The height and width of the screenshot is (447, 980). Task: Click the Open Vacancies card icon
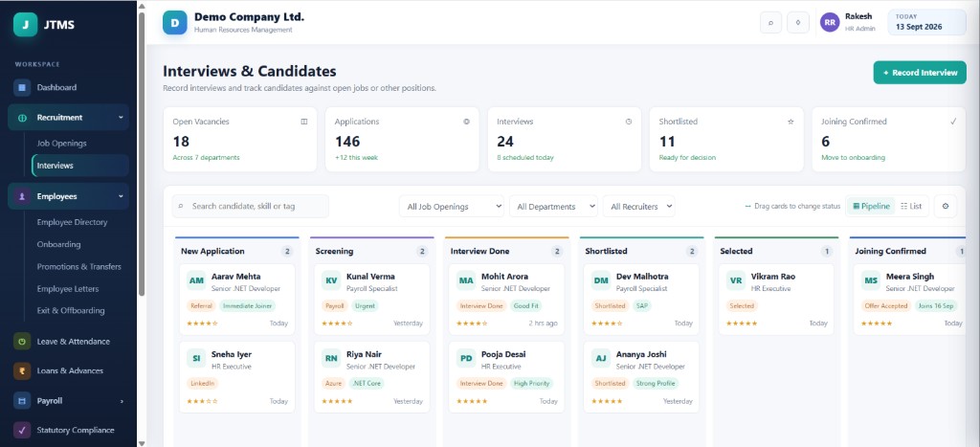coord(304,122)
